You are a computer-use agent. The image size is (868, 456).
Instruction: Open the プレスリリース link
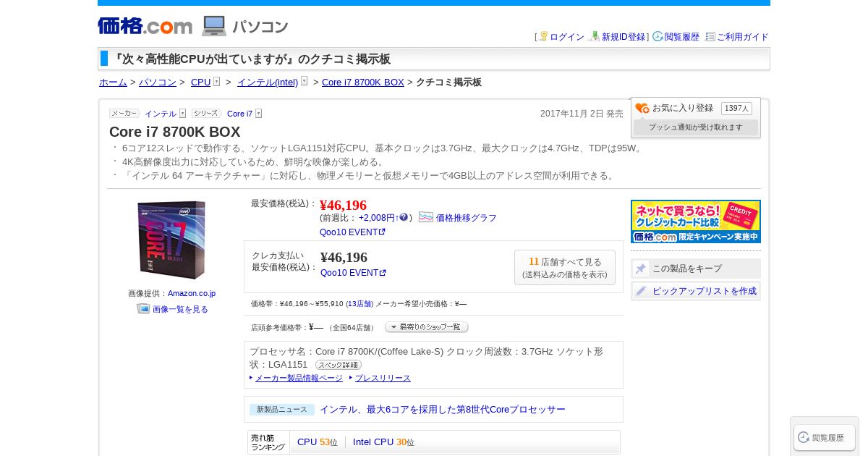(383, 378)
